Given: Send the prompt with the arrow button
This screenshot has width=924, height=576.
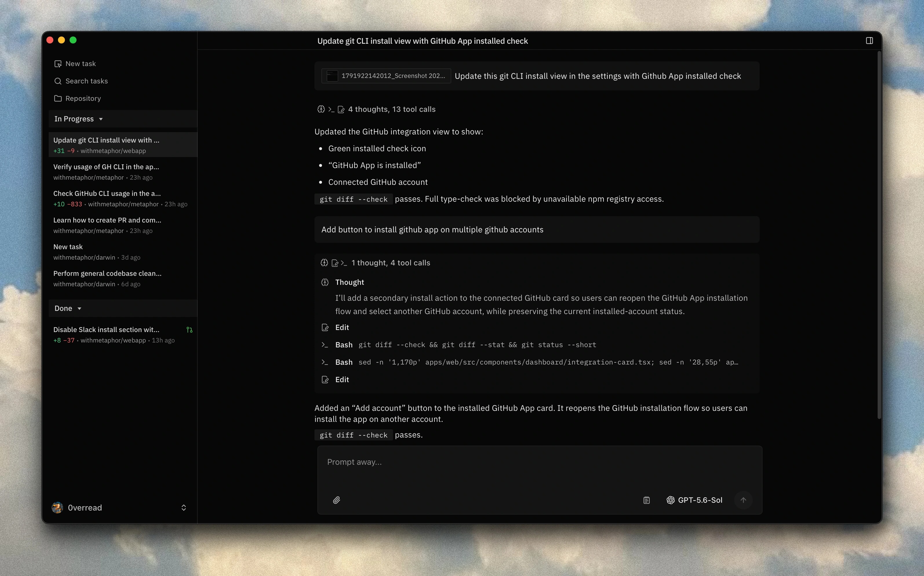Looking at the screenshot, I should (743, 500).
